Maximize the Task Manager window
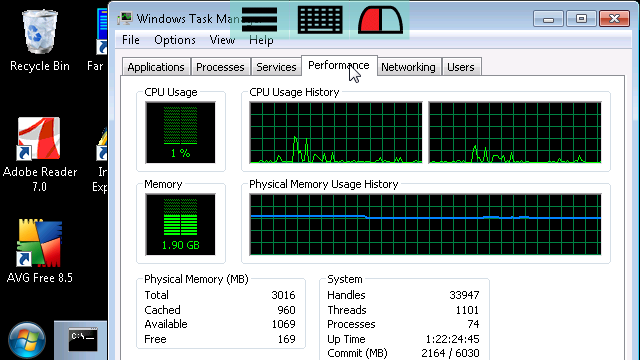 click(x=581, y=19)
